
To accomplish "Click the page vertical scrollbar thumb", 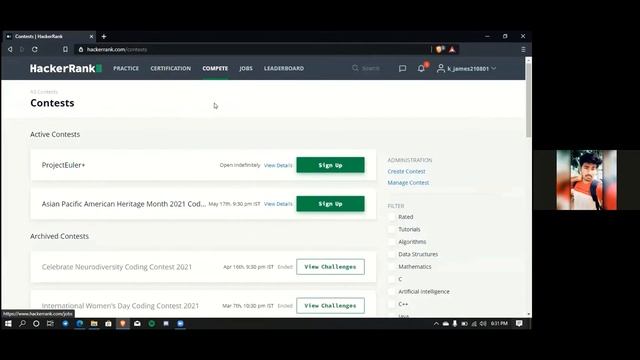I will pyautogui.click(x=529, y=100).
